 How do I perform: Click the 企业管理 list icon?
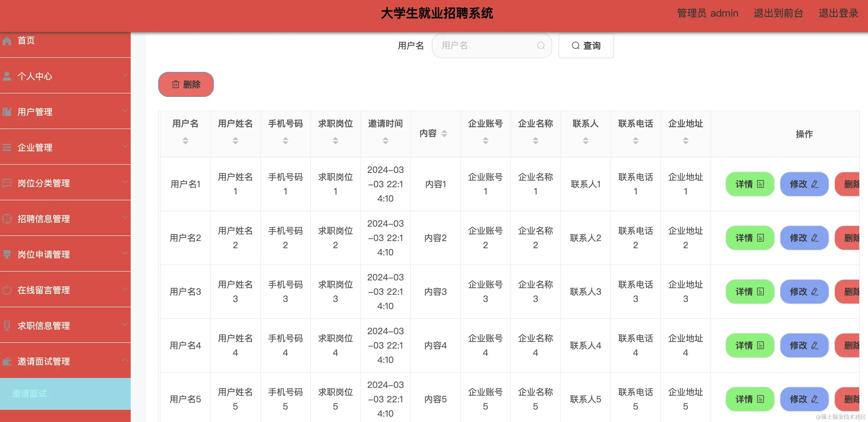tap(7, 147)
